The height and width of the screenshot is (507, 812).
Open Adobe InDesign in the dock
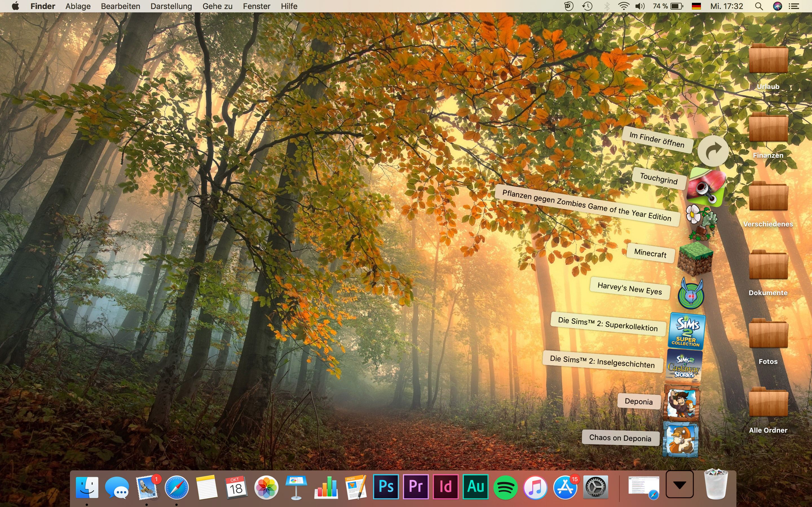coord(445,486)
